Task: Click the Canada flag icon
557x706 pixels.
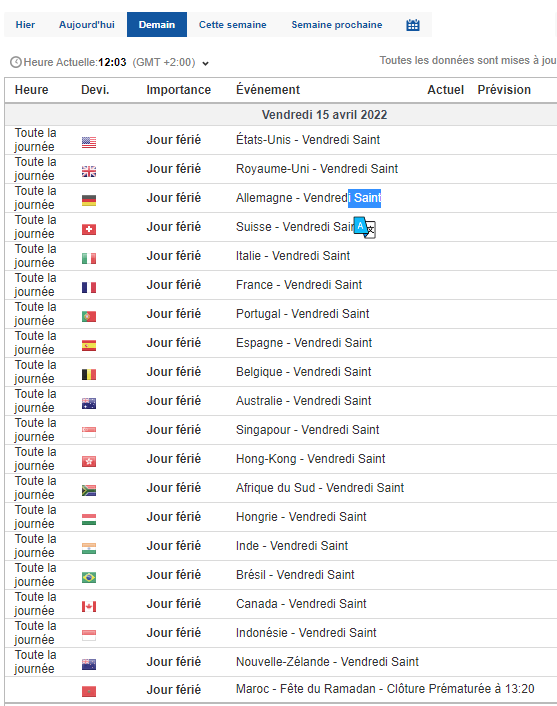Action: (89, 606)
